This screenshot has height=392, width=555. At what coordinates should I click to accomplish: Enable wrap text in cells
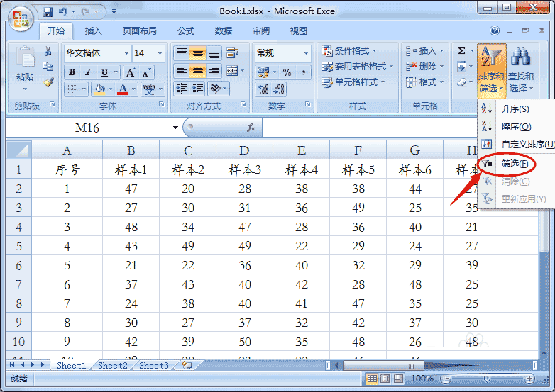pyautogui.click(x=232, y=53)
